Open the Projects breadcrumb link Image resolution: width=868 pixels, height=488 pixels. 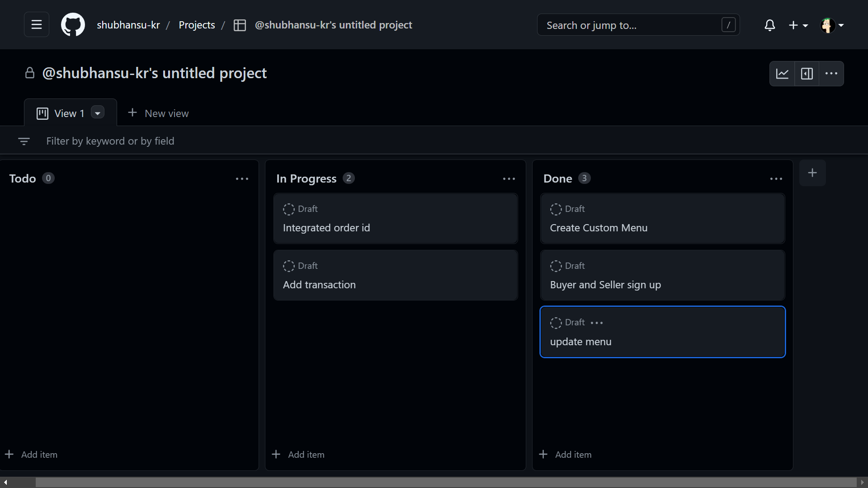pyautogui.click(x=197, y=25)
